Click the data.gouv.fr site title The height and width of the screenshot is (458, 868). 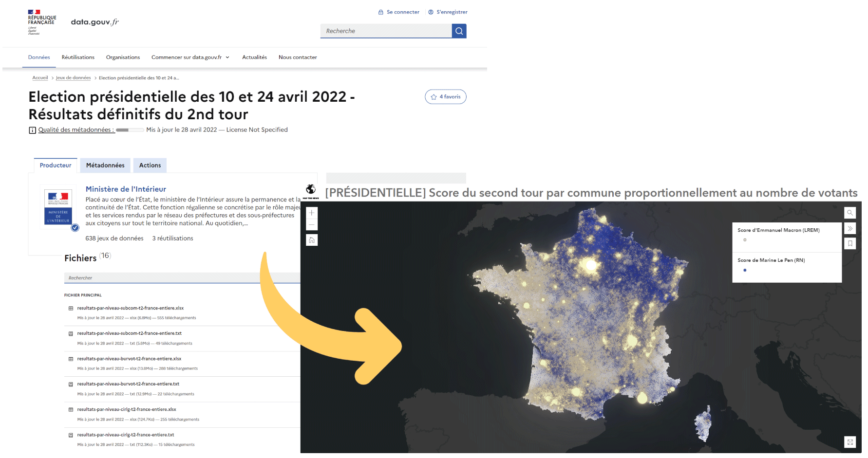(x=95, y=22)
